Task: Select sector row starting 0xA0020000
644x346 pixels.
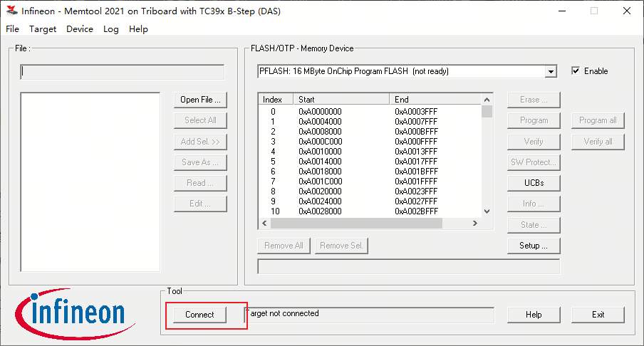Action: coord(370,192)
